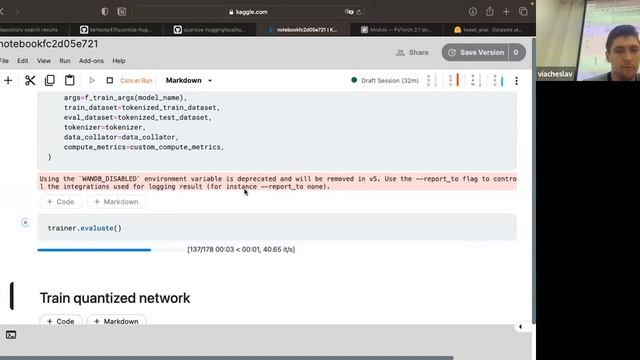
Task: Click the version count 0 button
Action: click(x=516, y=53)
